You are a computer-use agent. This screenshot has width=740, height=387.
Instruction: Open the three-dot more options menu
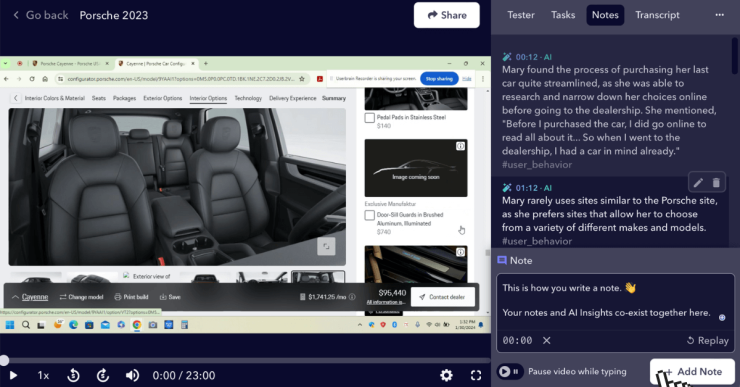[x=719, y=15]
